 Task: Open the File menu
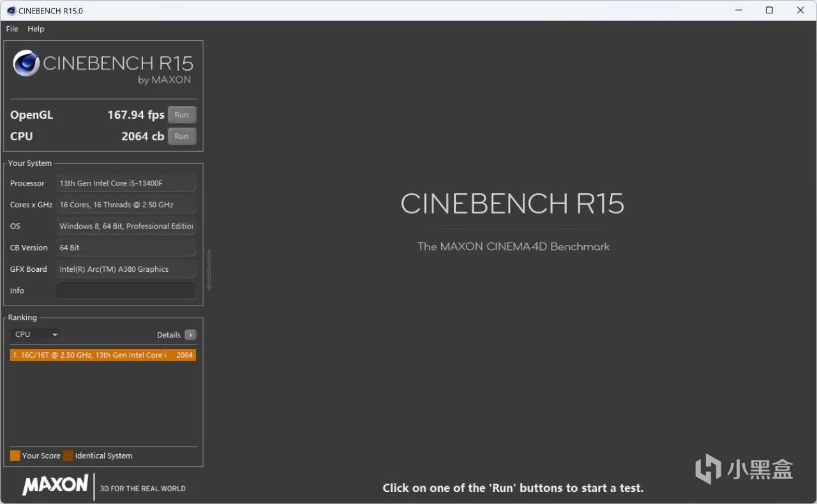click(x=12, y=29)
